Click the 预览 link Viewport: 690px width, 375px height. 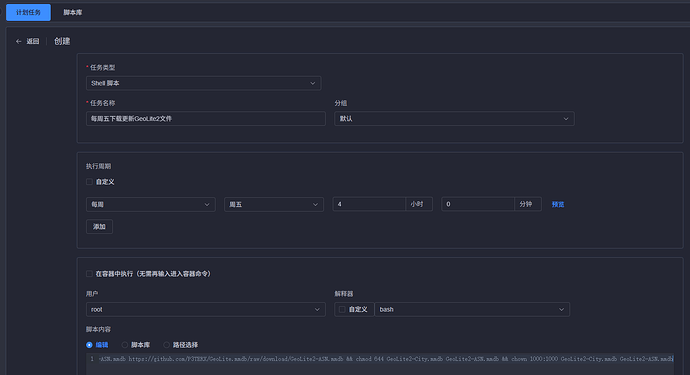(558, 204)
